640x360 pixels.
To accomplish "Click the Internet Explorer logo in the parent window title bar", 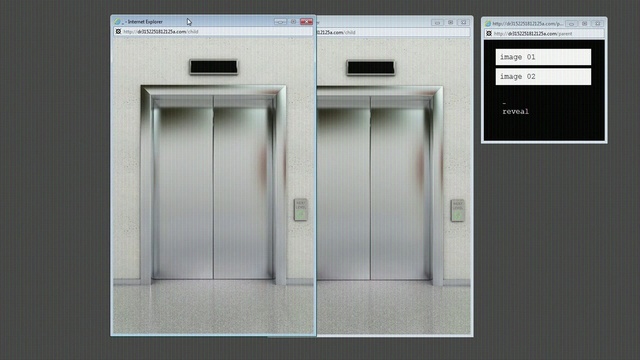I will pos(488,24).
